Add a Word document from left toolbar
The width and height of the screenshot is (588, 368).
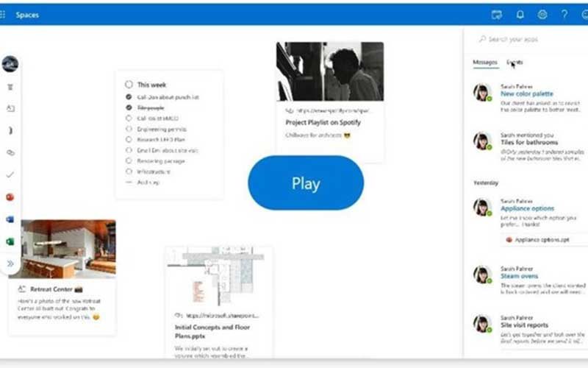pyautogui.click(x=10, y=219)
